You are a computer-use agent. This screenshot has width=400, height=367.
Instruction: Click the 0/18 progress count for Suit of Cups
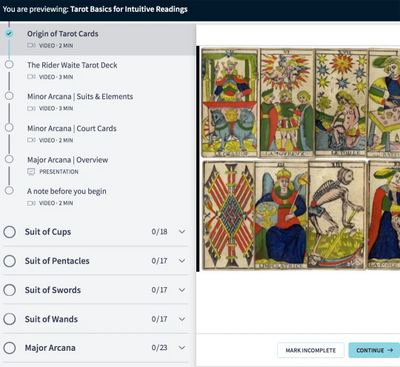[x=159, y=232]
